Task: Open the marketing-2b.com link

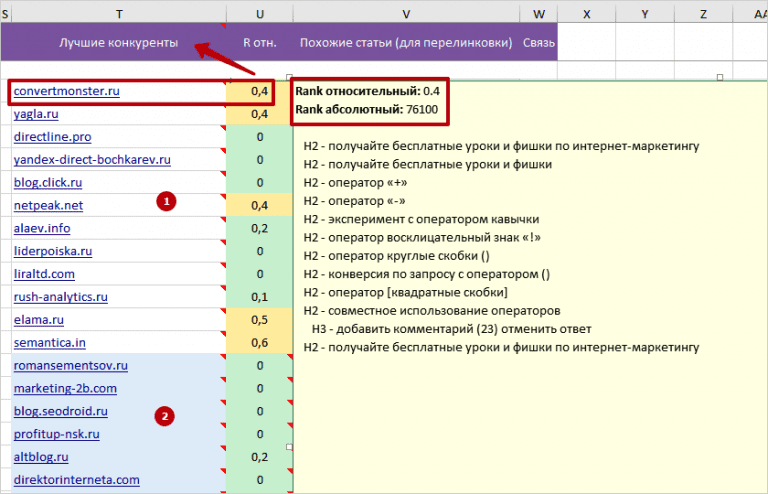Action: 65,388
